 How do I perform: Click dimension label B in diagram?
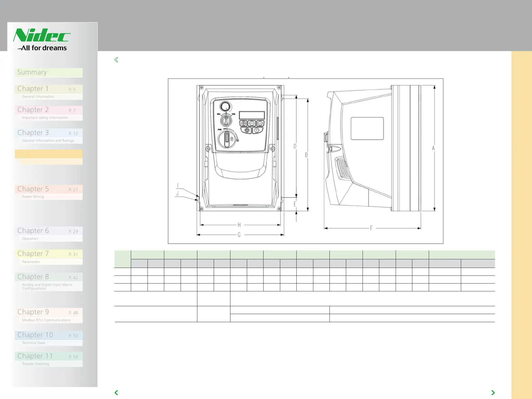(x=307, y=155)
